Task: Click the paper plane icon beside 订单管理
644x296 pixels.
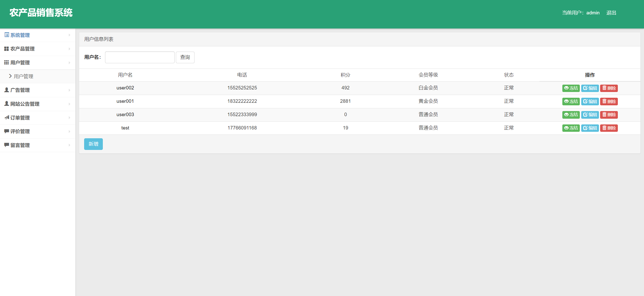Action: (7, 117)
